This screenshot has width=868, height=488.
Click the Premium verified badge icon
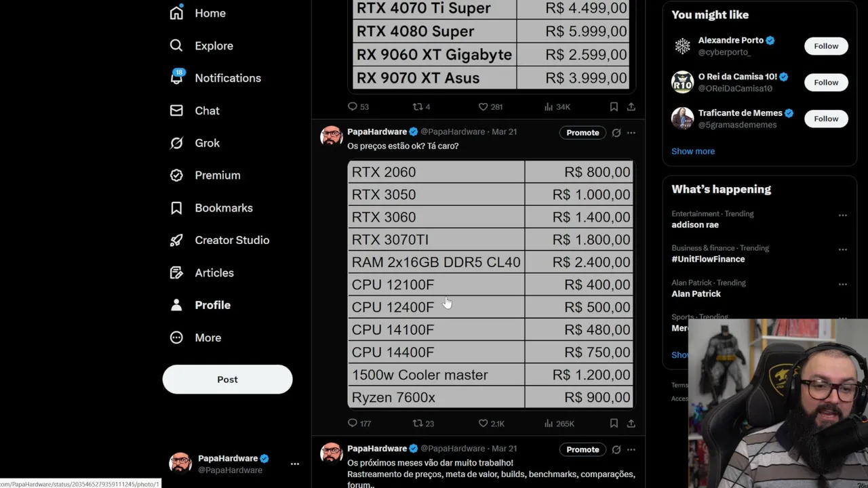176,175
